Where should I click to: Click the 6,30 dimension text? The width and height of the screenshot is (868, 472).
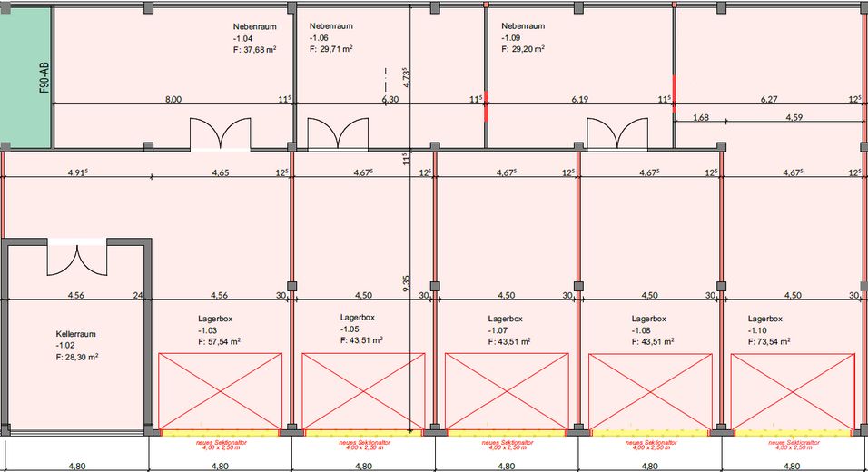[x=390, y=99]
